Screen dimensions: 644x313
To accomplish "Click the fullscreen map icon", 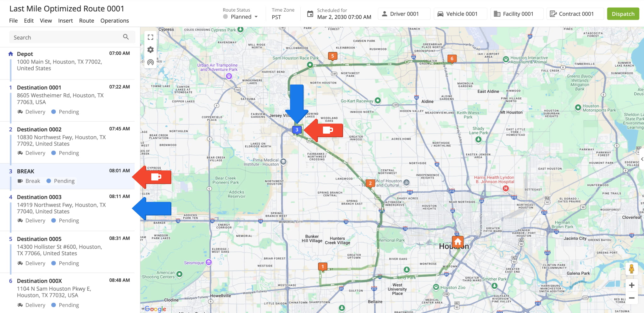I will click(150, 37).
